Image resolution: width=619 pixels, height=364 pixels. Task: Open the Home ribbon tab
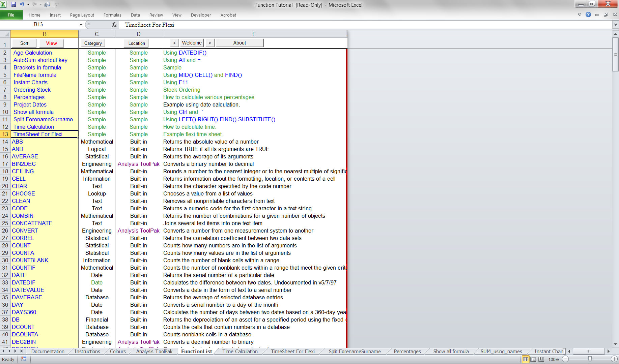pos(34,15)
